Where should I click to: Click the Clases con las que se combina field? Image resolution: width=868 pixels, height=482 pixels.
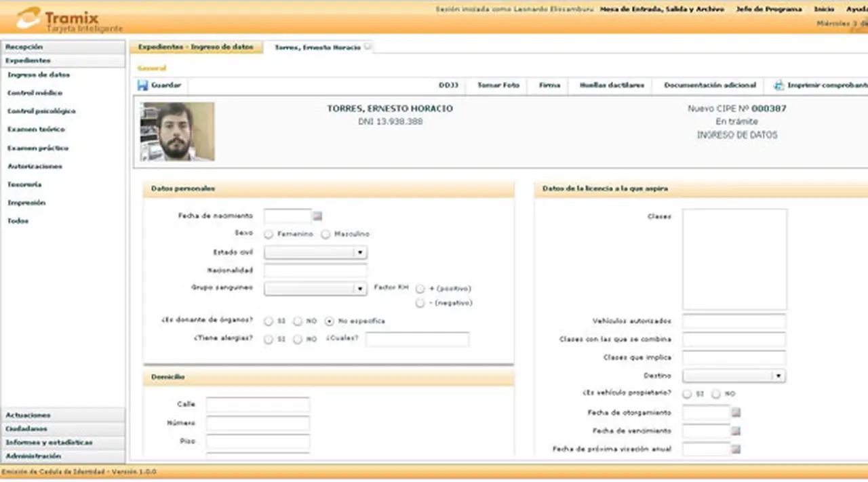[x=734, y=340]
